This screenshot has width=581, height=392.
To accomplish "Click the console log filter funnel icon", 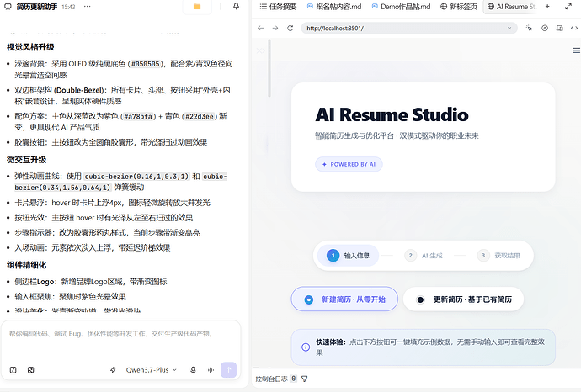I will coord(305,379).
